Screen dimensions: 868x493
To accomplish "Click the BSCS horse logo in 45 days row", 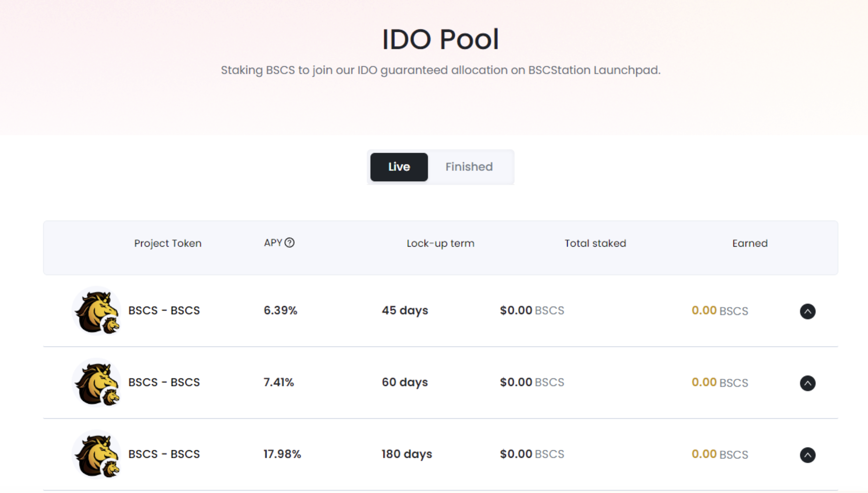I will pyautogui.click(x=97, y=311).
